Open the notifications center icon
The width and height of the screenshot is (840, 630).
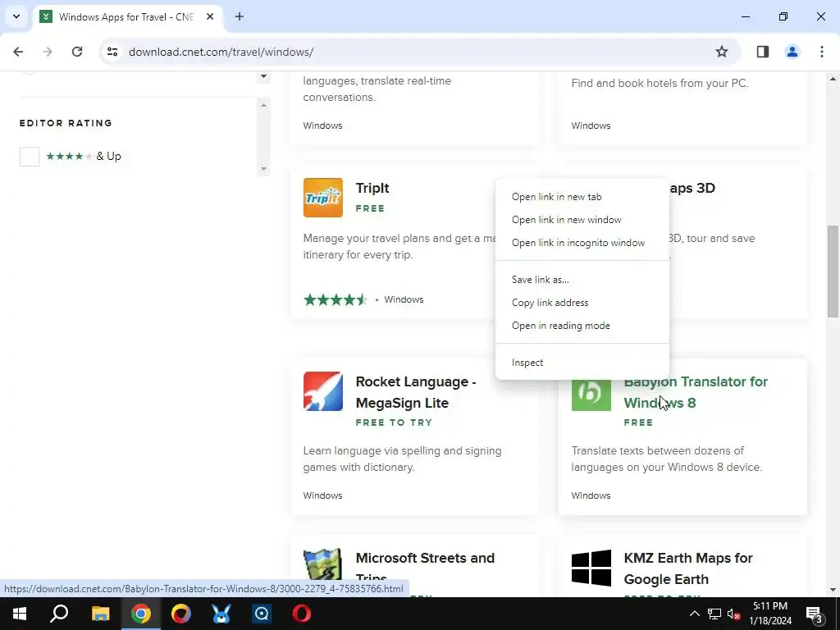tap(815, 614)
